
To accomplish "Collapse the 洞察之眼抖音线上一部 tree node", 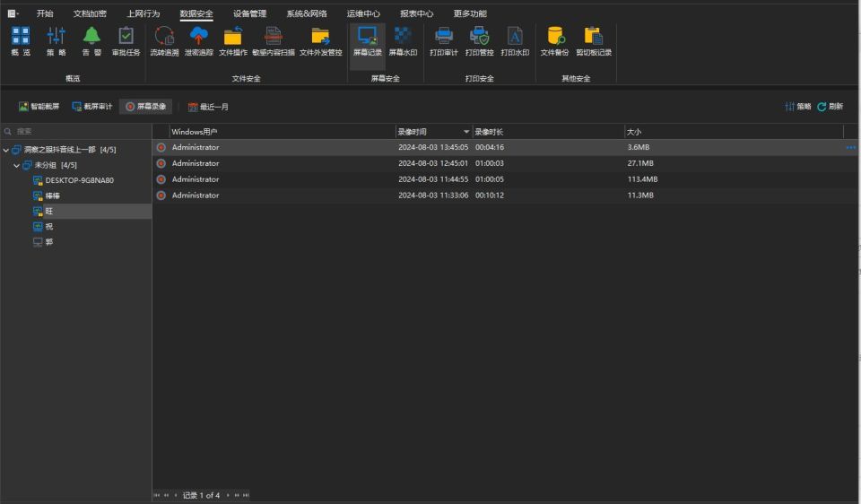I will pyautogui.click(x=6, y=150).
